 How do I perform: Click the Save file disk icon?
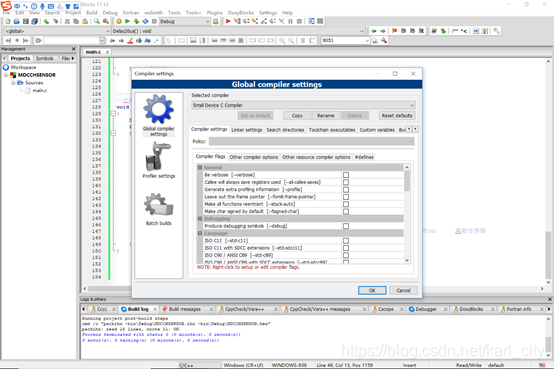(x=25, y=22)
